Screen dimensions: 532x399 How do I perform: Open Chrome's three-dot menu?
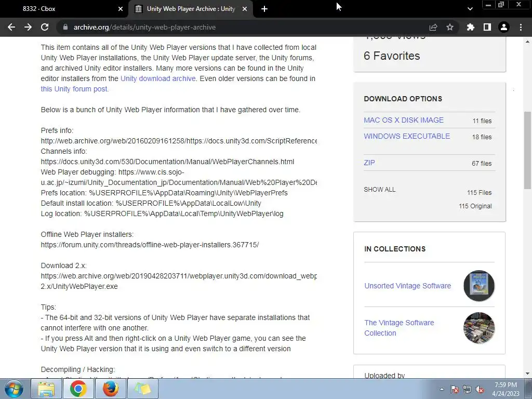[521, 27]
